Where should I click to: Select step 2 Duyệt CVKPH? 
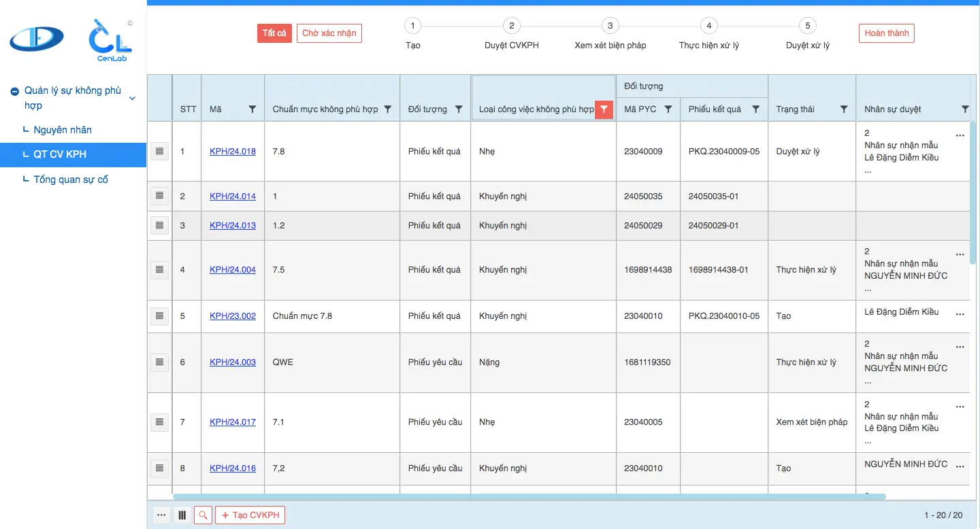point(511,27)
